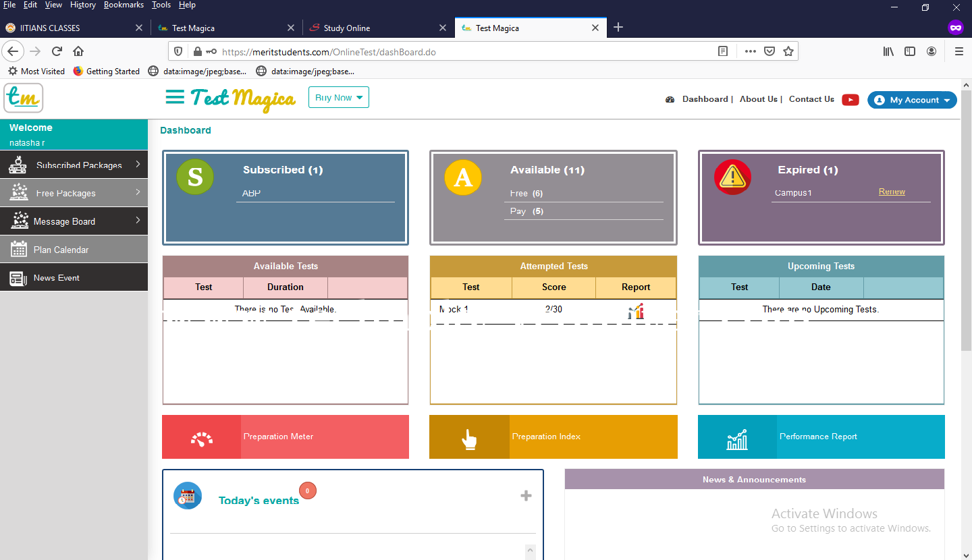Click events panel scroll up arrow
The image size is (972, 560).
pos(530,551)
